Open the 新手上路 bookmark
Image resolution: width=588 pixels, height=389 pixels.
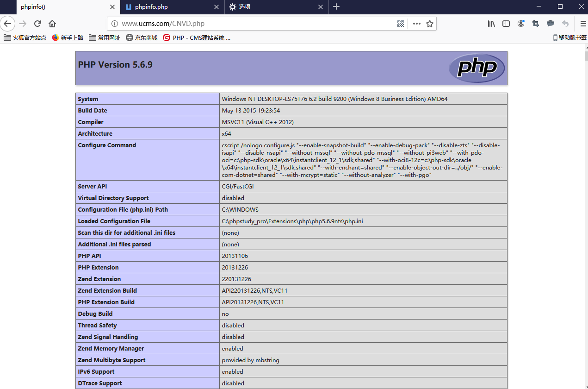68,38
